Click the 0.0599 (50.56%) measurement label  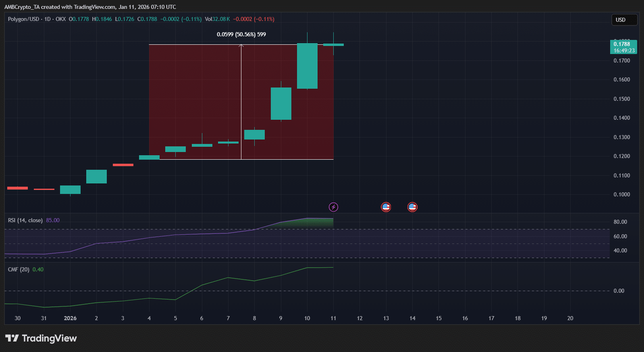coord(241,34)
